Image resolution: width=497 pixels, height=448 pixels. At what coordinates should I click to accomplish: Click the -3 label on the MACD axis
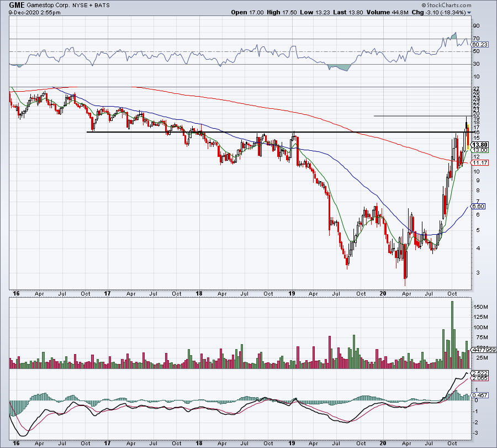tap(476, 433)
